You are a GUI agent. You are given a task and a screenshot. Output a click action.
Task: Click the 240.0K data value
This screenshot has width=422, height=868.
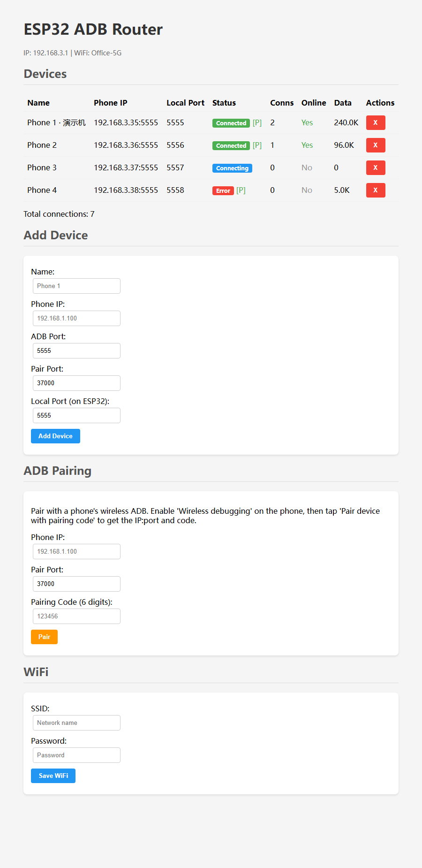[x=346, y=122]
